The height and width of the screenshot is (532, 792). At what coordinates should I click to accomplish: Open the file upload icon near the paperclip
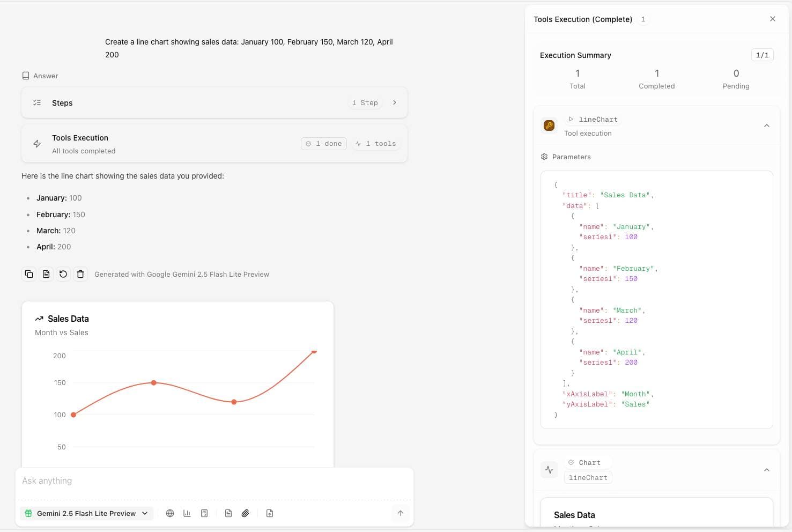tap(269, 513)
